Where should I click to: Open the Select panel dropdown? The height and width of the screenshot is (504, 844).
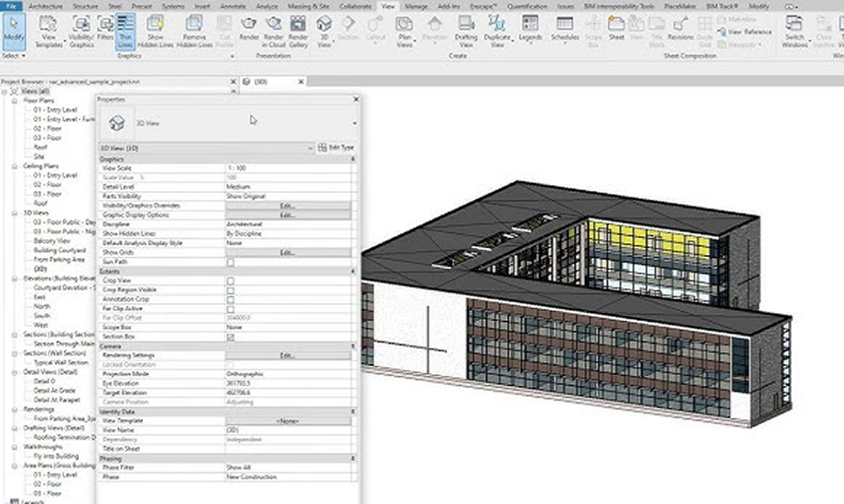(14, 56)
